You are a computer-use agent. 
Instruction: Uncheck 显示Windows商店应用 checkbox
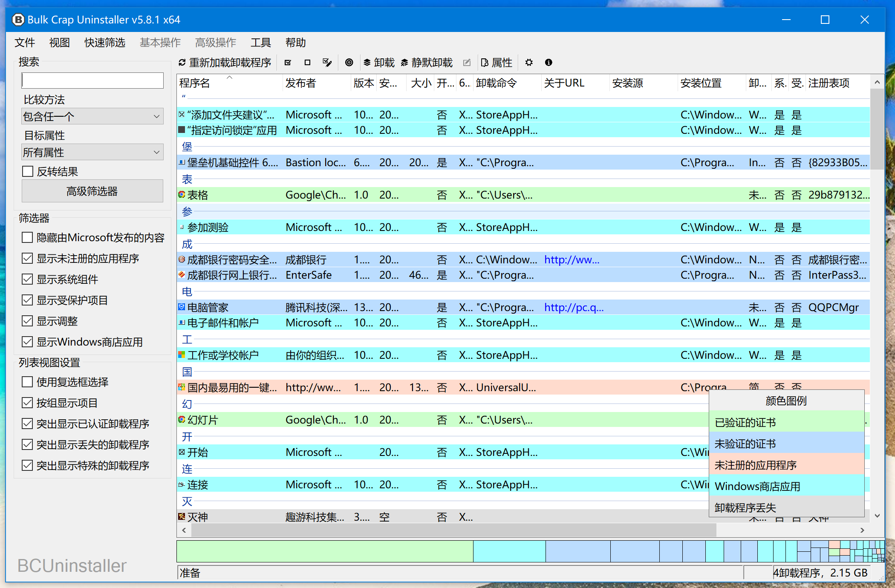pos(27,342)
